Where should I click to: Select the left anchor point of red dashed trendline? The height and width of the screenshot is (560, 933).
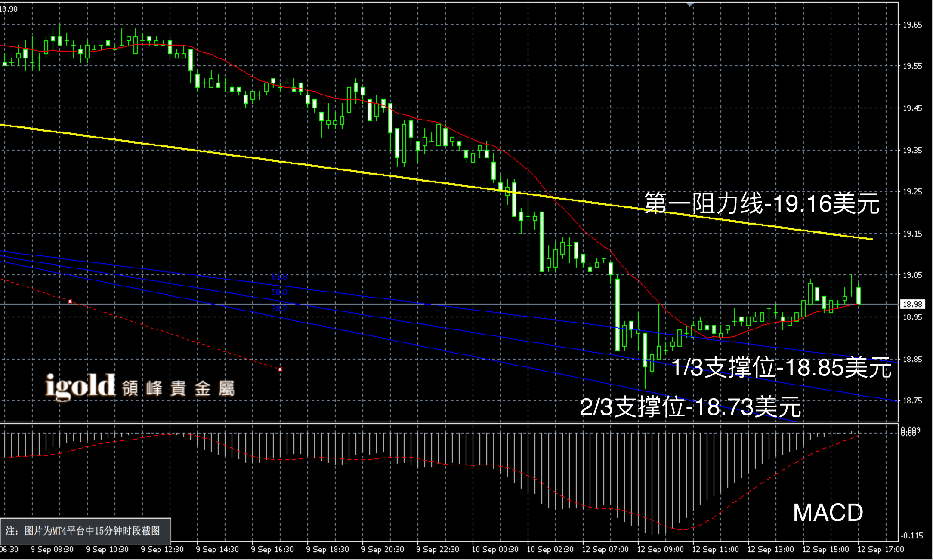(70, 302)
